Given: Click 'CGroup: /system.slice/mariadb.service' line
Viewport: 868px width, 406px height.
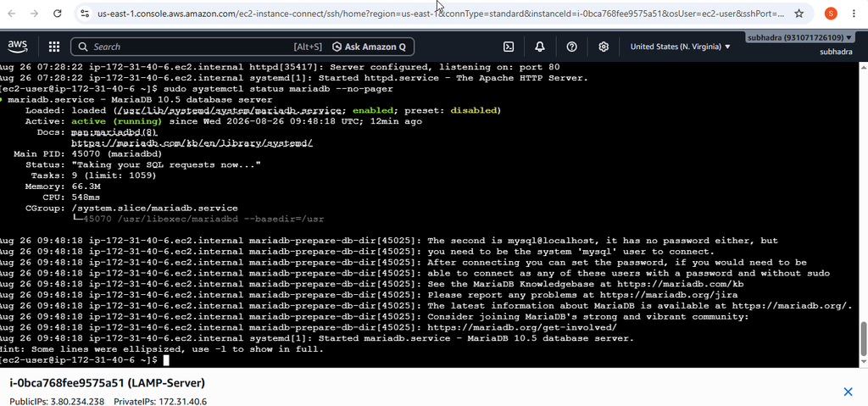Looking at the screenshot, I should pos(131,209).
